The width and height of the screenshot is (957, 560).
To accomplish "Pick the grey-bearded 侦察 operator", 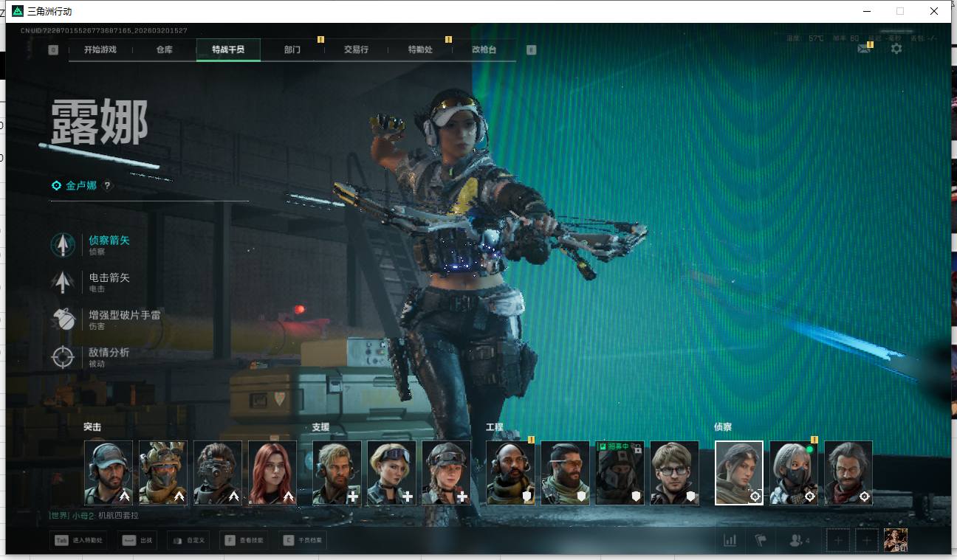I will pos(848,473).
